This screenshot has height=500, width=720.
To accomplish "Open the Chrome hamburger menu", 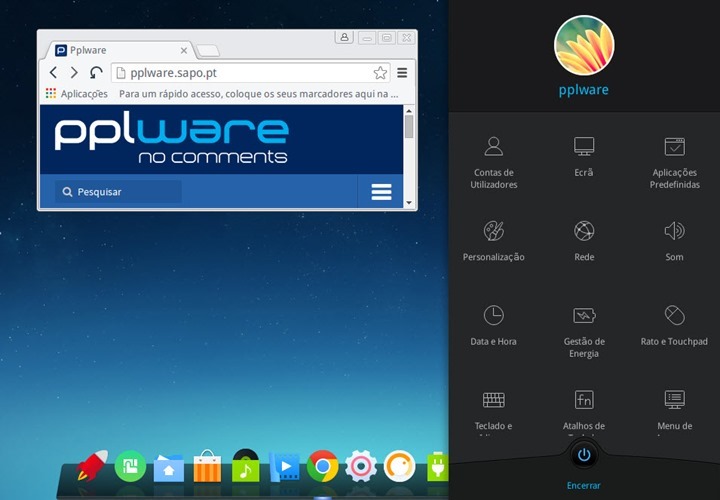I will point(402,73).
